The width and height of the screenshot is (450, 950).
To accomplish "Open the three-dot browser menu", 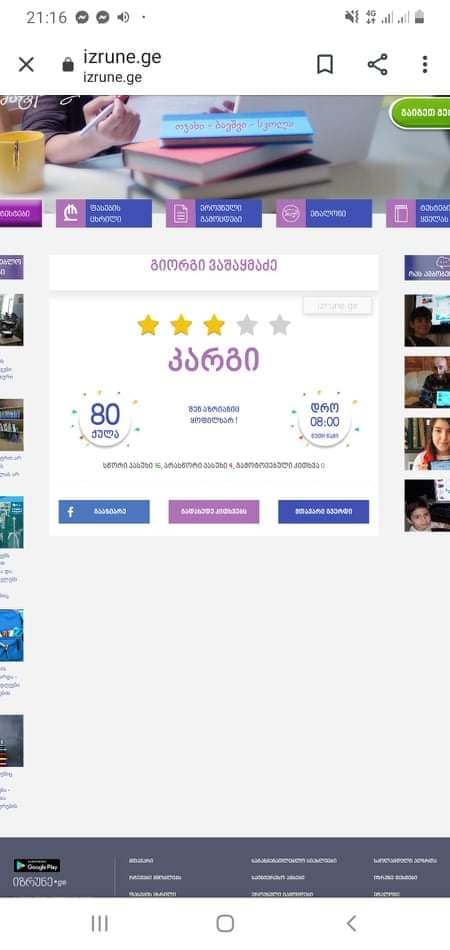I will click(425, 64).
